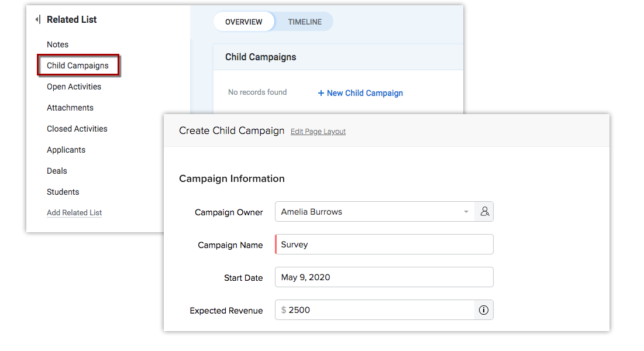Screen dimensions: 644x351
Task: Jump to Closed Activities section
Action: [x=77, y=129]
